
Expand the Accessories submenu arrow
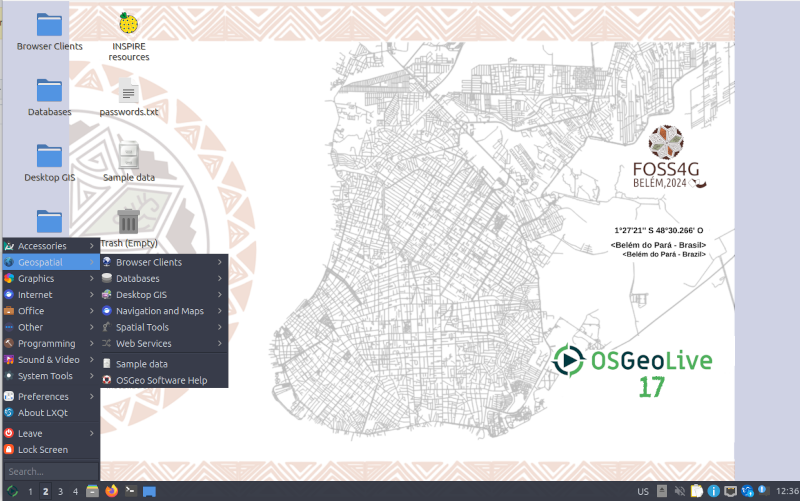(92, 246)
